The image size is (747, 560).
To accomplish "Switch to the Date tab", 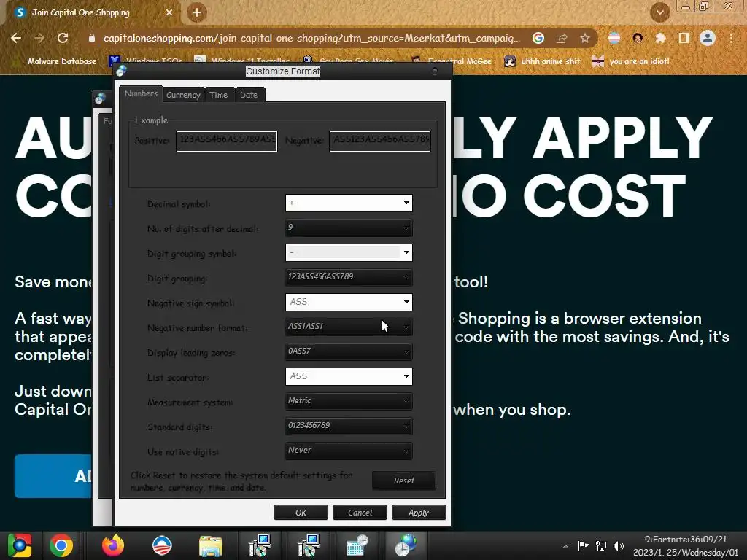I will (249, 95).
